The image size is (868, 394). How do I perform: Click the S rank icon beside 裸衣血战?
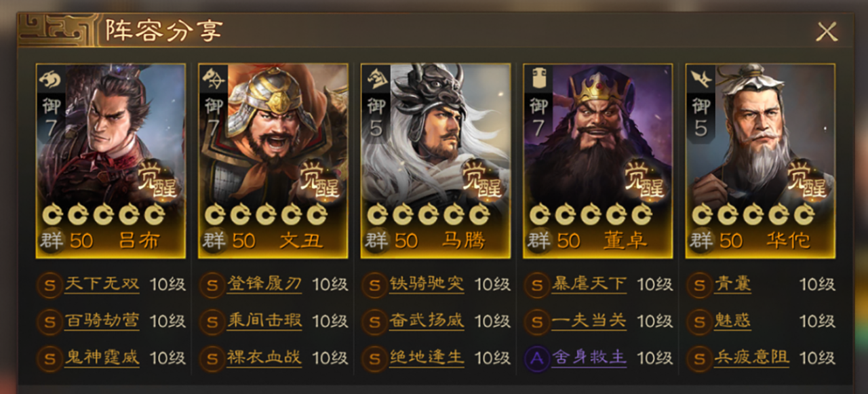(212, 359)
